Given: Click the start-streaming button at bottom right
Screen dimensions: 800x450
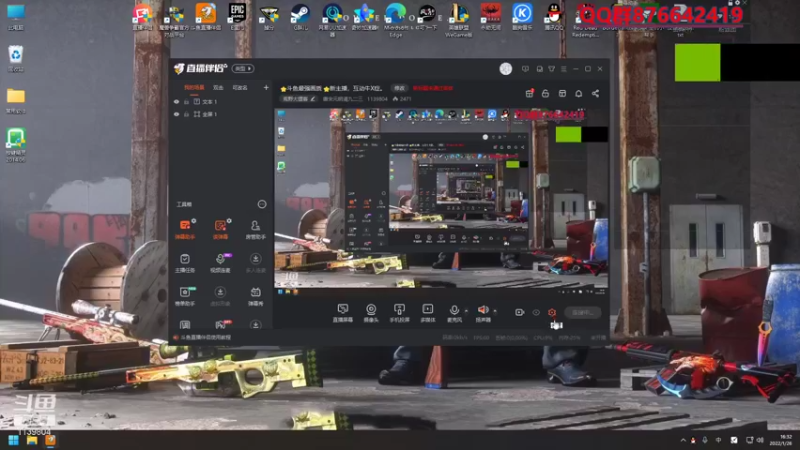Looking at the screenshot, I should click(583, 312).
